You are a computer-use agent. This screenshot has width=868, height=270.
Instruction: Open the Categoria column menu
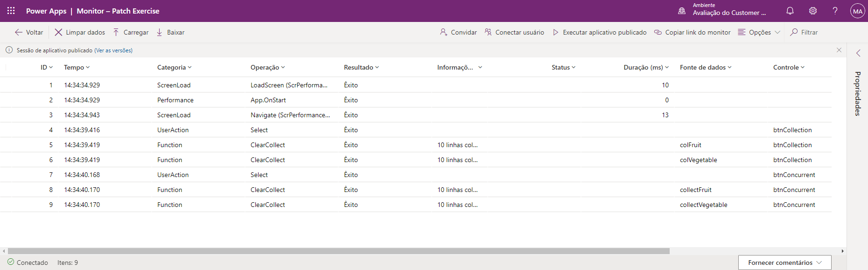pos(175,67)
